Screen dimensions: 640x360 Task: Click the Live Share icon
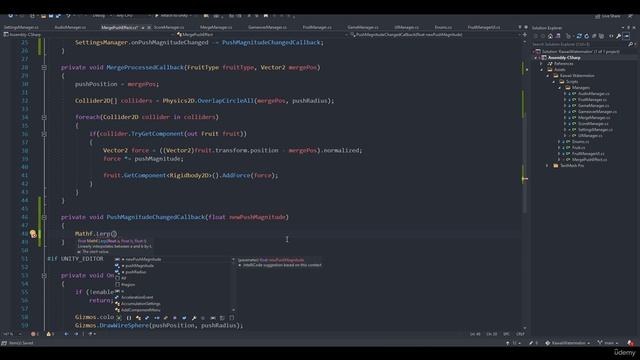pos(598,16)
